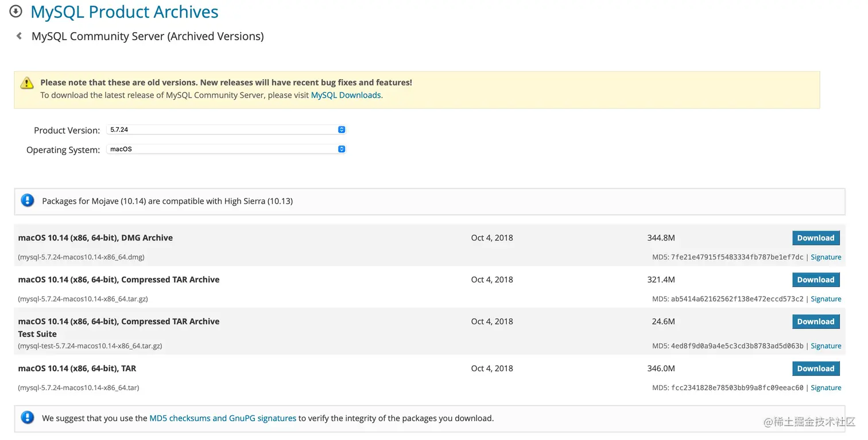Click the Oct 4, 2018 date for DMG Archive
868x440 pixels.
pos(492,237)
